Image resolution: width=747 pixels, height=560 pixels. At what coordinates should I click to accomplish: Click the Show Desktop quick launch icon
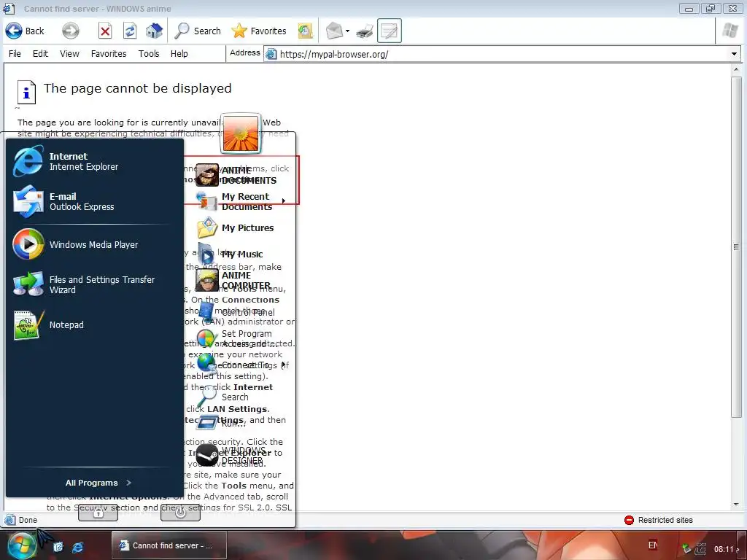(58, 547)
